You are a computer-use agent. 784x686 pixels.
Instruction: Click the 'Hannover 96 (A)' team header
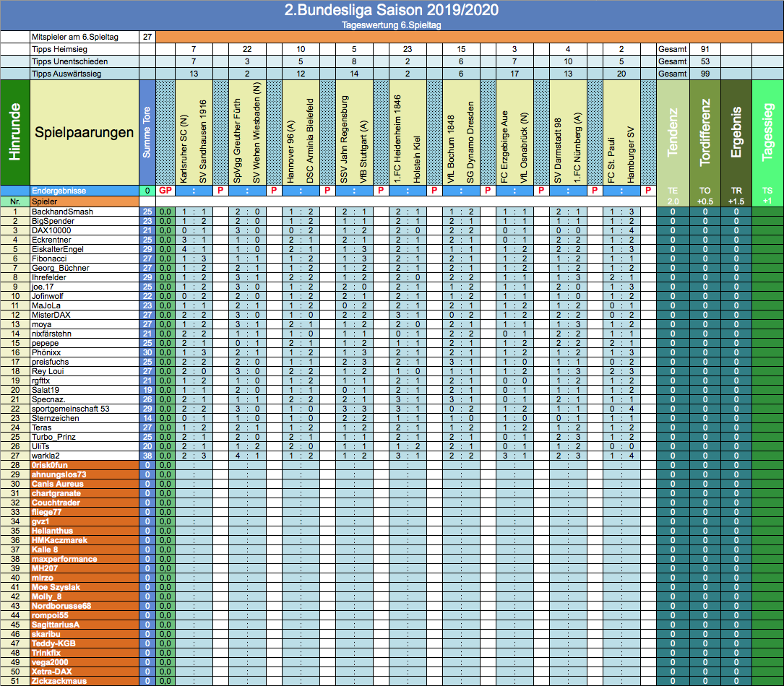(x=291, y=152)
